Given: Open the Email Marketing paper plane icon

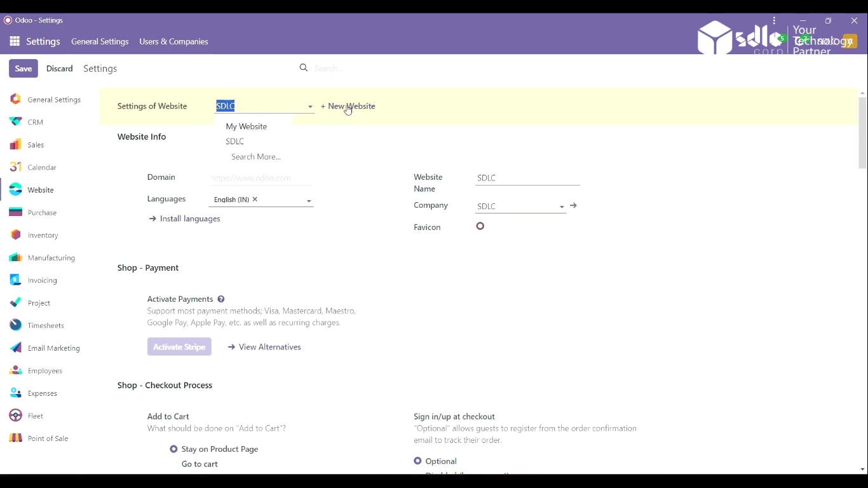Looking at the screenshot, I should (x=15, y=348).
